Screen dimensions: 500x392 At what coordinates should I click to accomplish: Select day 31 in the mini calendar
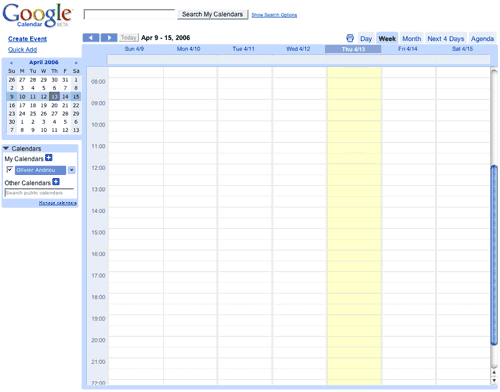tap(65, 80)
